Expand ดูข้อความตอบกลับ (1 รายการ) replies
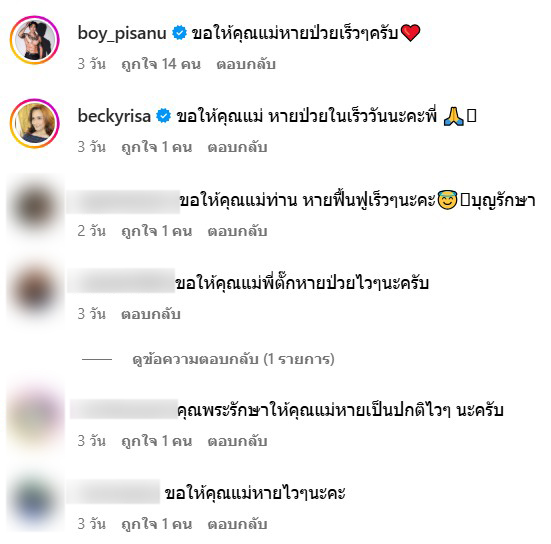 point(233,359)
